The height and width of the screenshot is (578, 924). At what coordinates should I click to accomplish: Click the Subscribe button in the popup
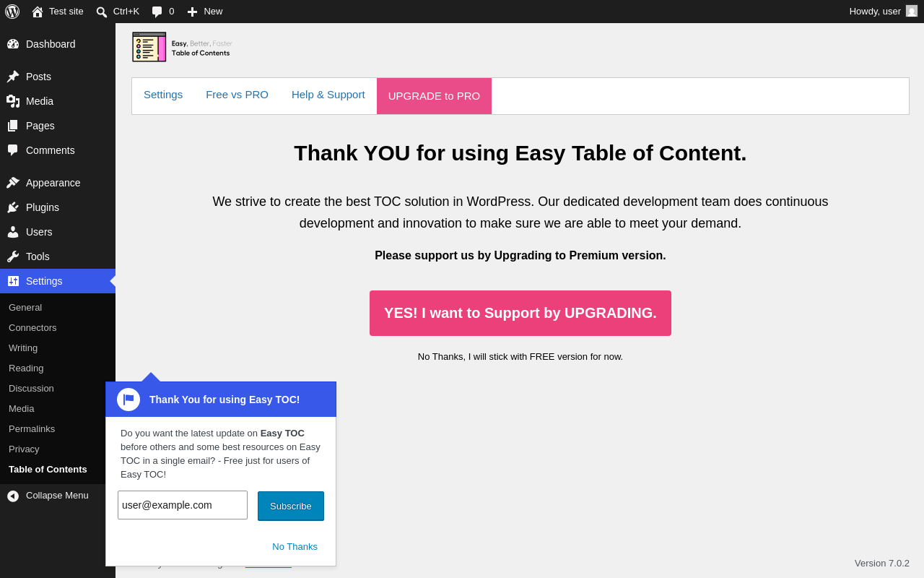[291, 506]
